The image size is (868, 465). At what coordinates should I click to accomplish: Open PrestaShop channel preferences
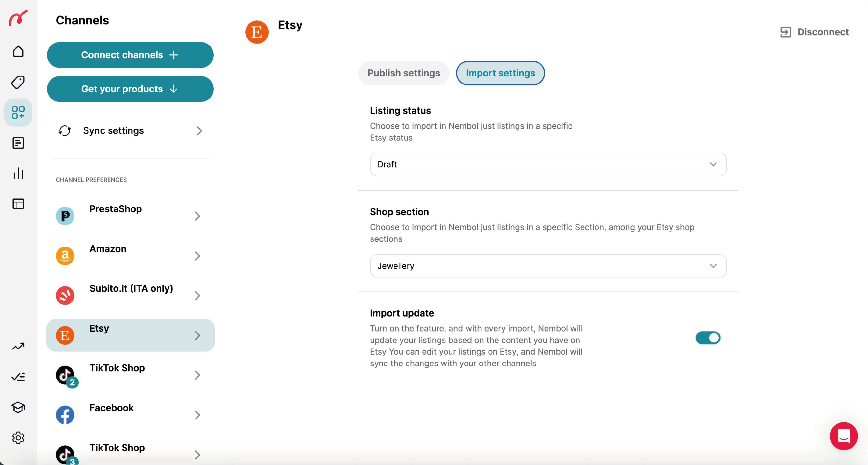point(130,216)
